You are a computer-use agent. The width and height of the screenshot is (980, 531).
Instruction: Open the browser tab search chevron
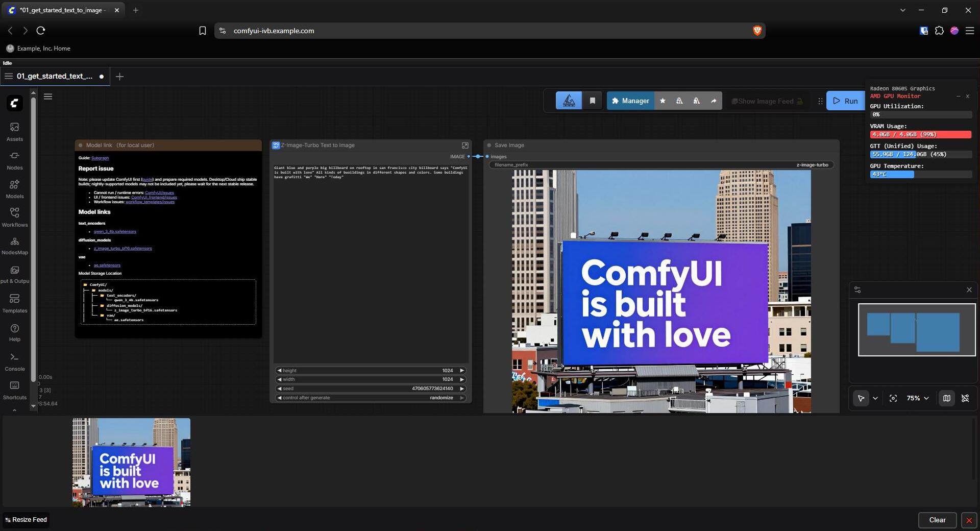tap(902, 10)
